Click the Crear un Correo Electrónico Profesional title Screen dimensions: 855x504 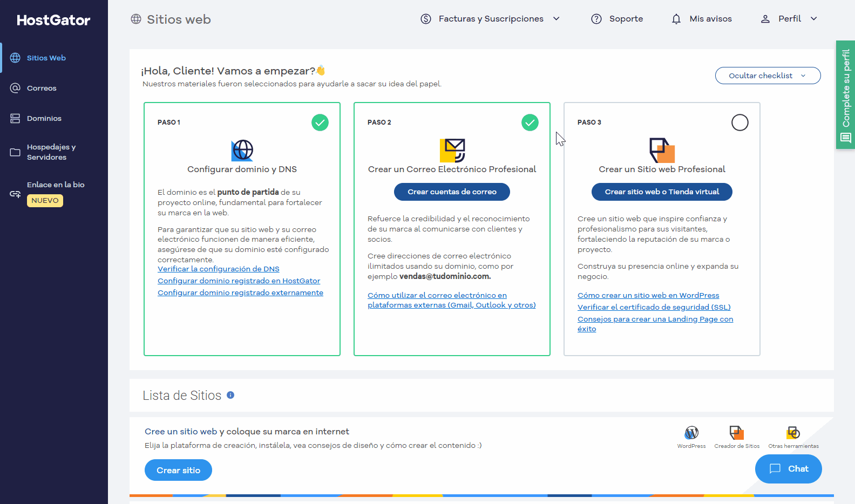[x=452, y=169]
